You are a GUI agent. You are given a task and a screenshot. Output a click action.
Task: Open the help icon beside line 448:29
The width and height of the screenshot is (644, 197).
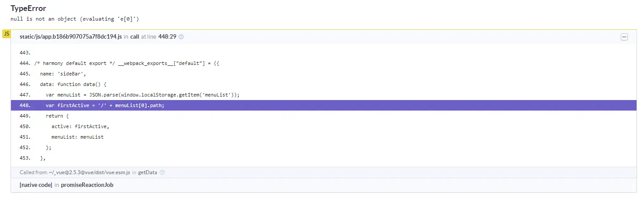tap(181, 37)
